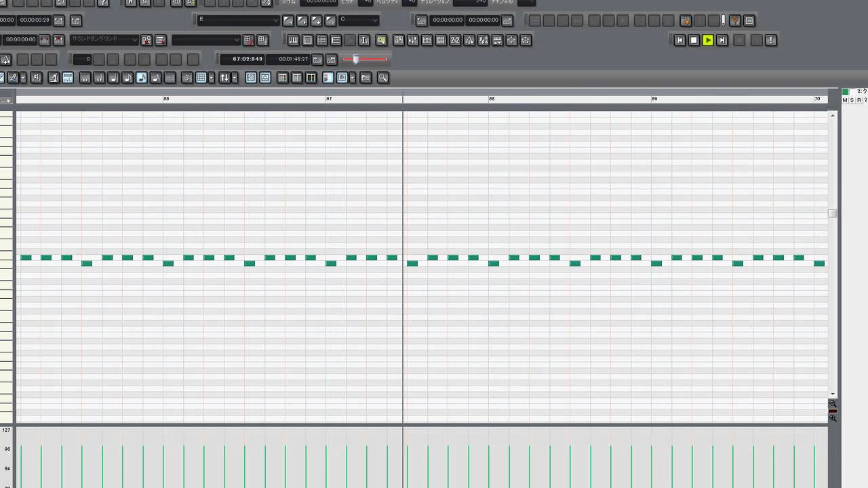Click the magnifier zoom tool
868x488 pixels.
coord(382,78)
